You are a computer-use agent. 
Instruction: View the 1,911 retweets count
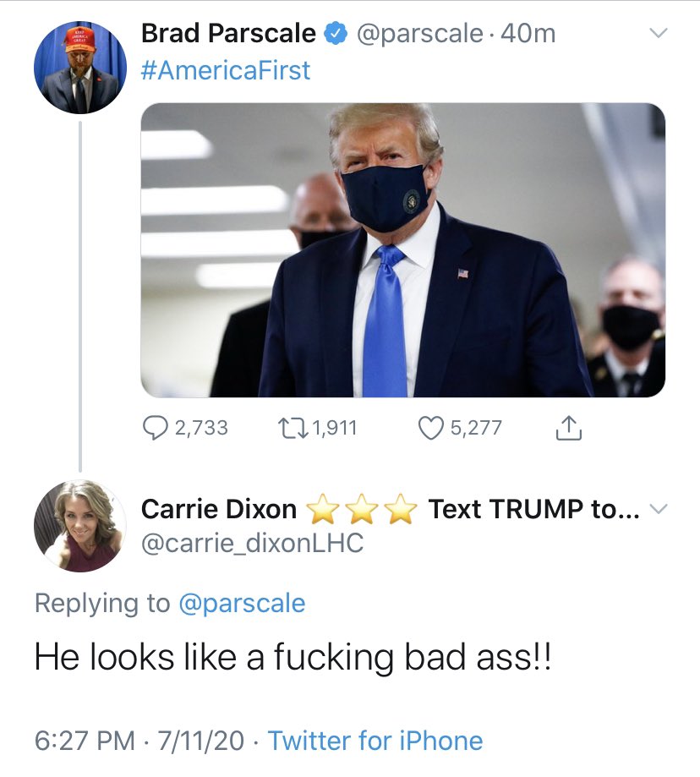(x=335, y=428)
